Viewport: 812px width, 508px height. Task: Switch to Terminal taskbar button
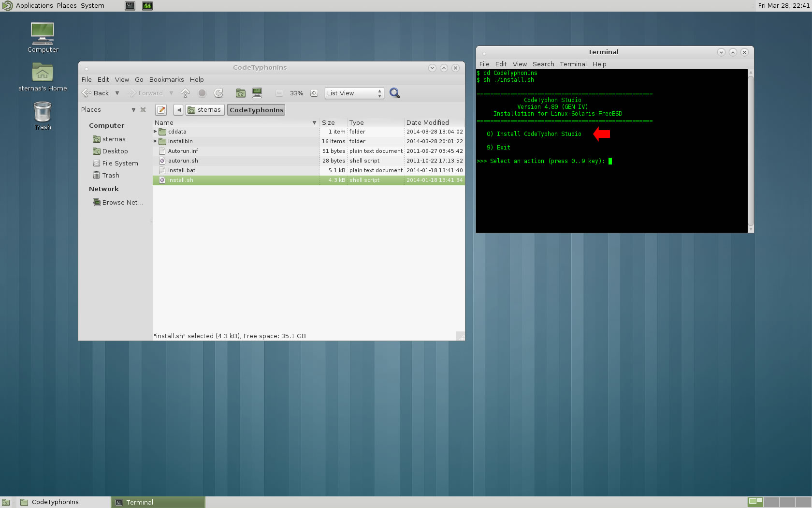click(159, 502)
